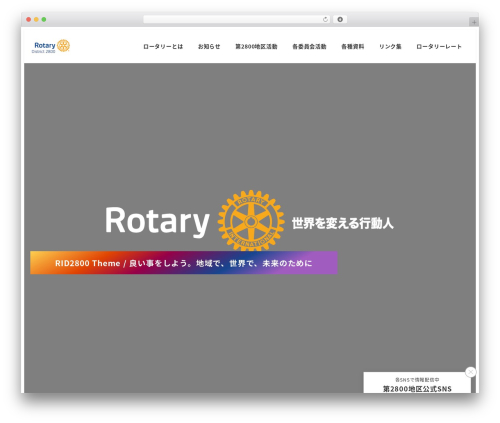Click the golden Rotary International wheel emblem
This screenshot has width=500, height=423.
[x=251, y=221]
